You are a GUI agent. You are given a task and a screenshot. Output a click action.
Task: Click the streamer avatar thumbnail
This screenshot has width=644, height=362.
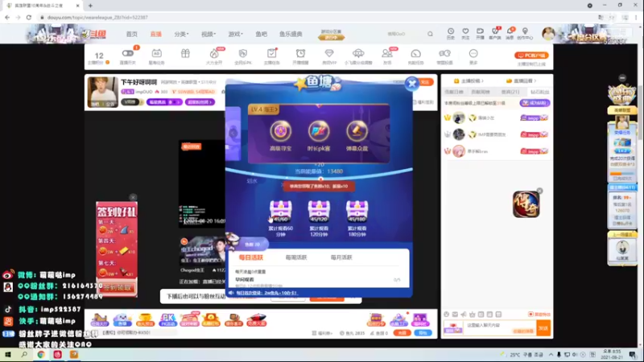click(102, 92)
